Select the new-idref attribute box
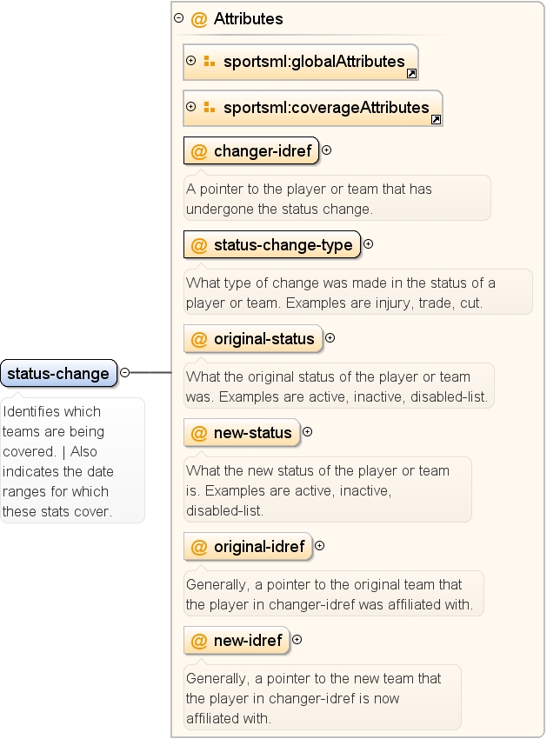 point(237,641)
